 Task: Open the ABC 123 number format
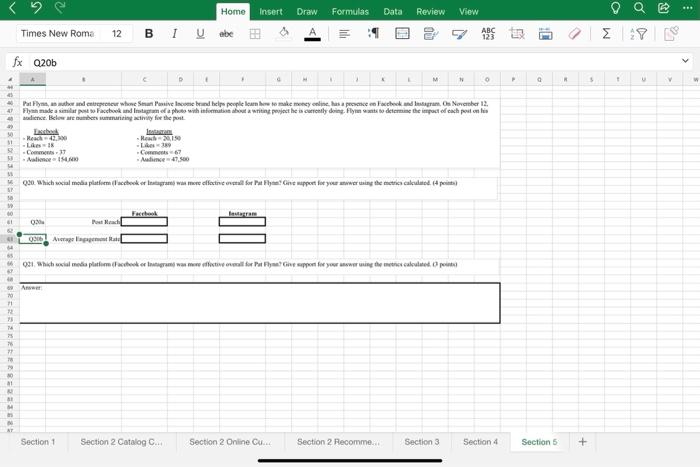[x=488, y=33]
